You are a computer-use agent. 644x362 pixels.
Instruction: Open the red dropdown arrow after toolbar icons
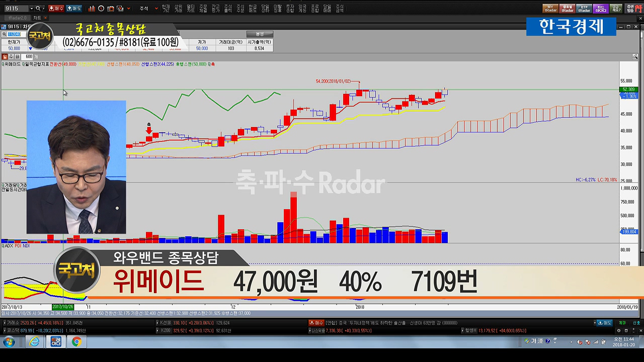[129, 9]
